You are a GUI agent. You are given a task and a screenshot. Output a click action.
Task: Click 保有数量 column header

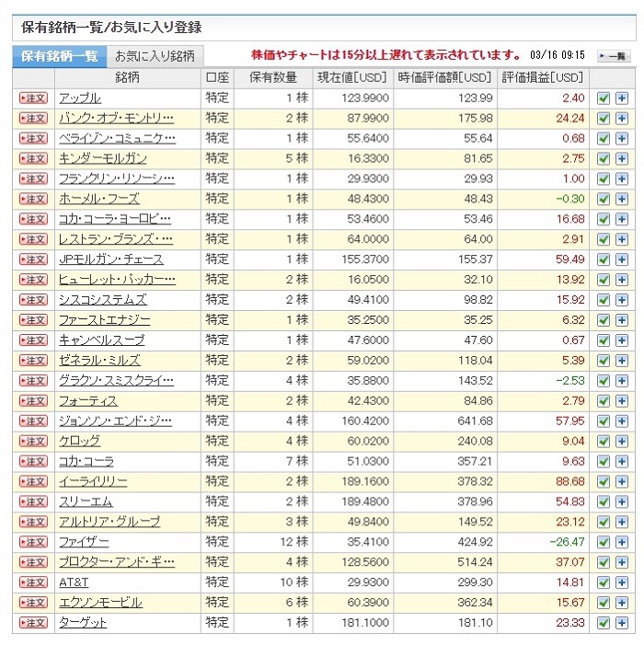point(273,77)
